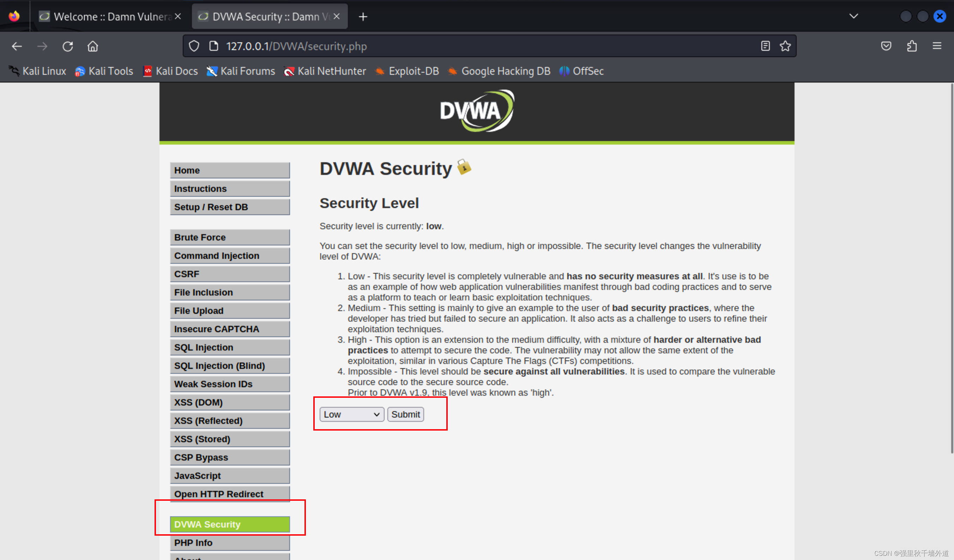The width and height of the screenshot is (954, 560).
Task: Open the XSS (Stored) module
Action: coord(230,439)
